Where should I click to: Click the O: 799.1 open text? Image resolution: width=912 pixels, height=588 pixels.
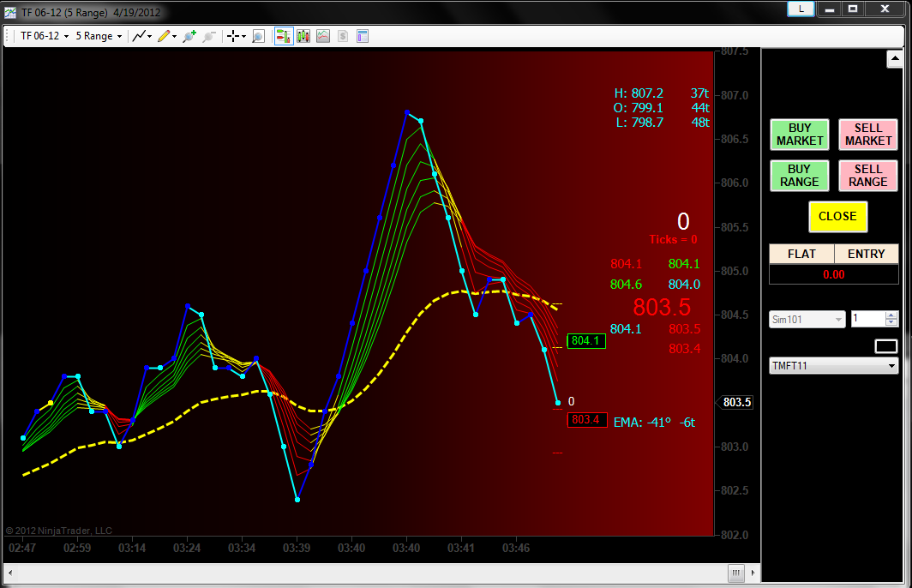[x=638, y=108]
